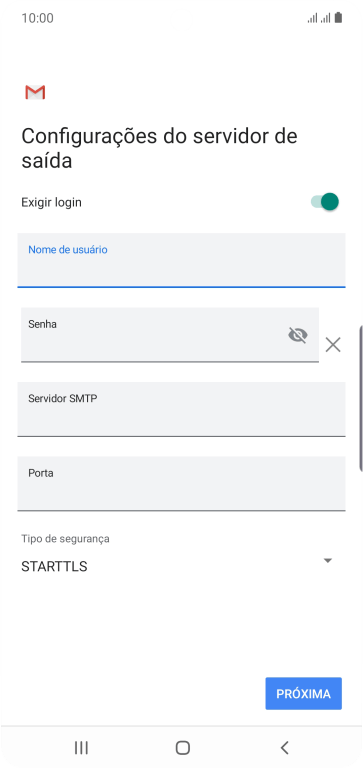
Task: Tap the Gmail logo icon
Action: (x=35, y=92)
